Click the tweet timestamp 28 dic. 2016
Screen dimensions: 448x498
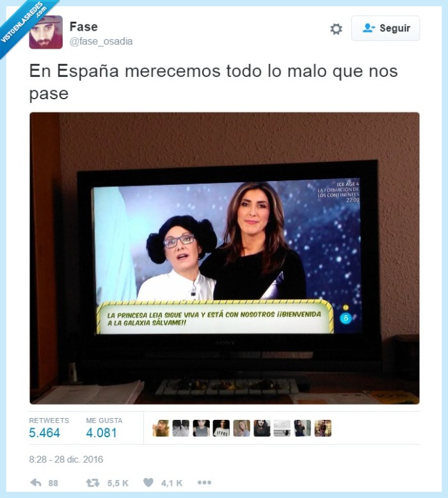(x=66, y=460)
